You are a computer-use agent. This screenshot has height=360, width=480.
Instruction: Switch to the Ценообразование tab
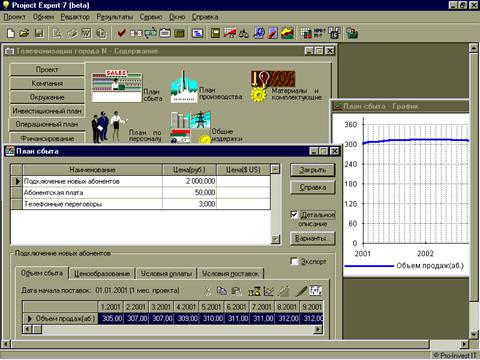(102, 274)
